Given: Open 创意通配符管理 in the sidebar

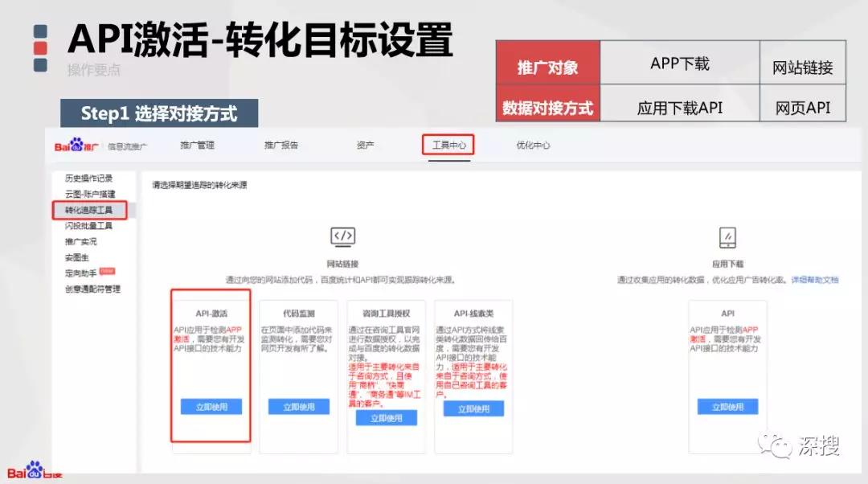Looking at the screenshot, I should click(92, 289).
